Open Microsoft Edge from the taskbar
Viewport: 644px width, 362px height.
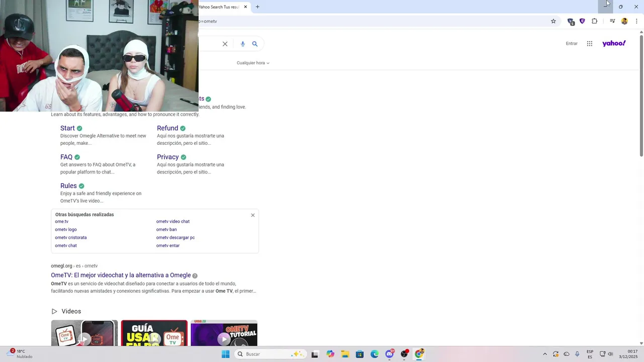tap(375, 354)
